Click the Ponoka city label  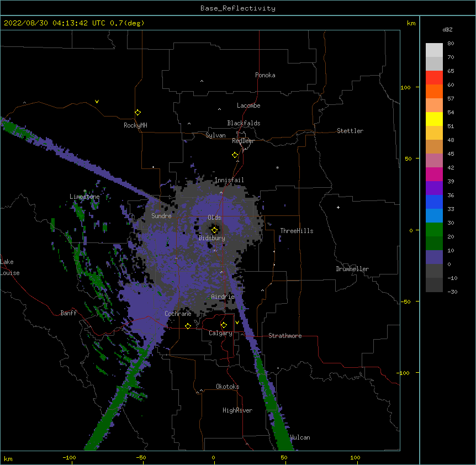point(265,75)
